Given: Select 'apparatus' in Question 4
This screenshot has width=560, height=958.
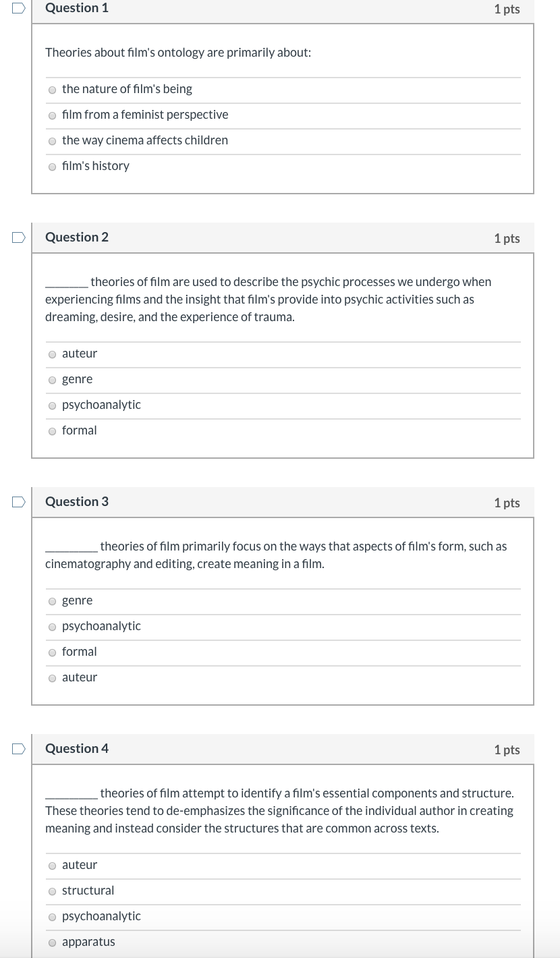Looking at the screenshot, I should [x=52, y=942].
